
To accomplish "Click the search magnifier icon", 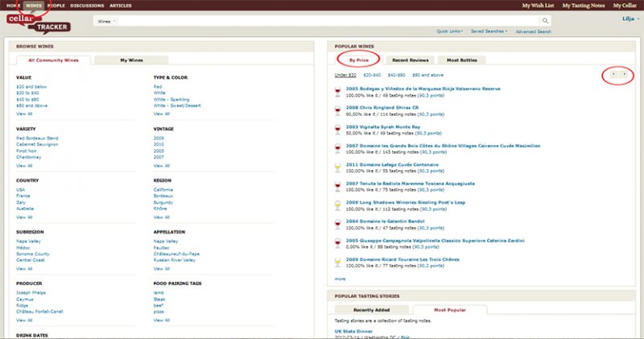I will (545, 21).
